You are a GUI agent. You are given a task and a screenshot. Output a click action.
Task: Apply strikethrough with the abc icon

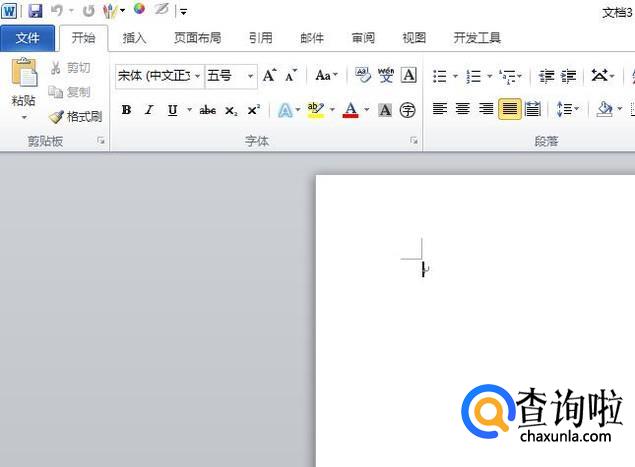(x=207, y=110)
